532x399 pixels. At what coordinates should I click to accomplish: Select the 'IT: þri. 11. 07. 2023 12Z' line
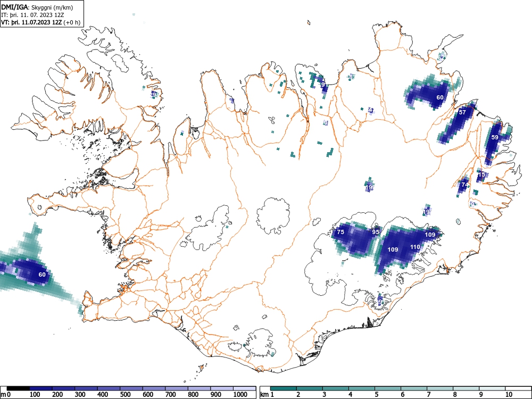click(x=32, y=15)
